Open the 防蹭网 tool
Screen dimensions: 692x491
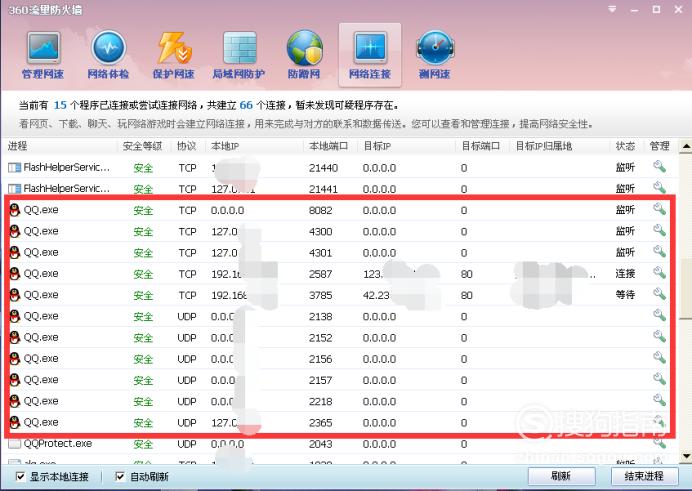[x=304, y=55]
